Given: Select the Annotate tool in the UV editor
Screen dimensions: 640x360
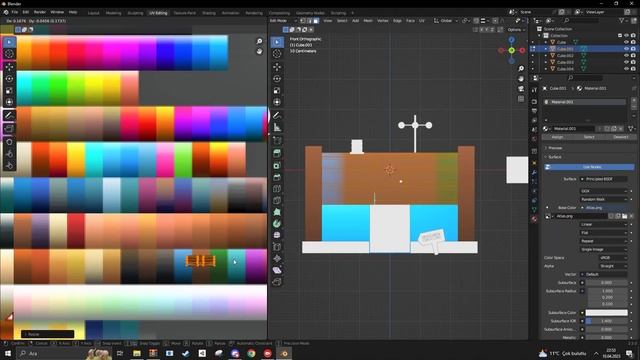Looking at the screenshot, I should (9, 116).
